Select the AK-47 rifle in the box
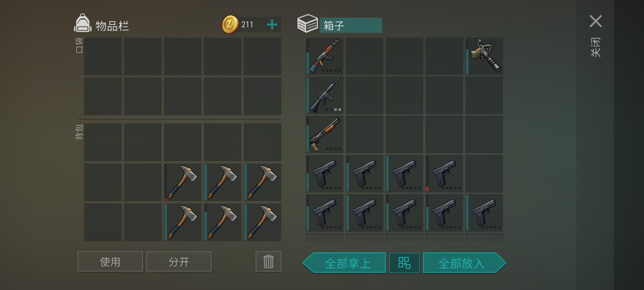 pos(325,56)
